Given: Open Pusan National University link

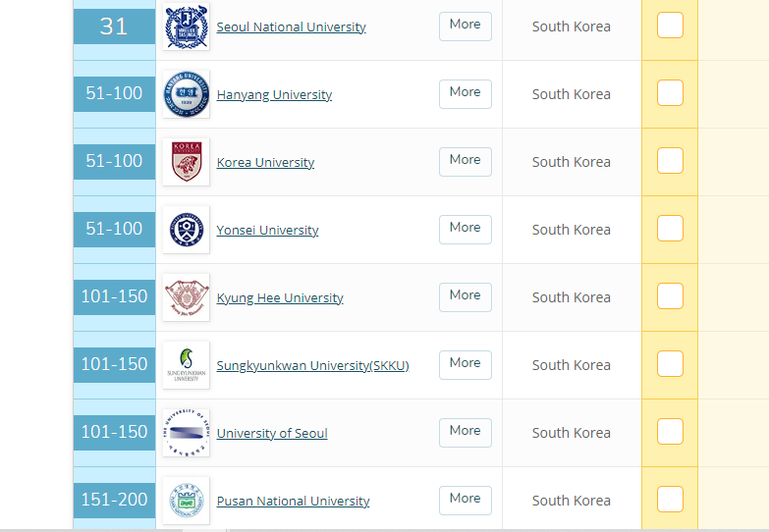Looking at the screenshot, I should (x=293, y=501).
